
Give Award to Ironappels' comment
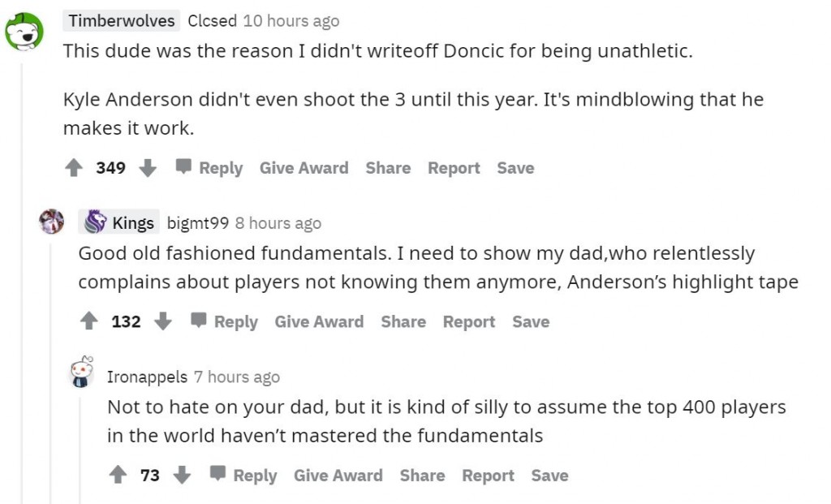point(338,475)
